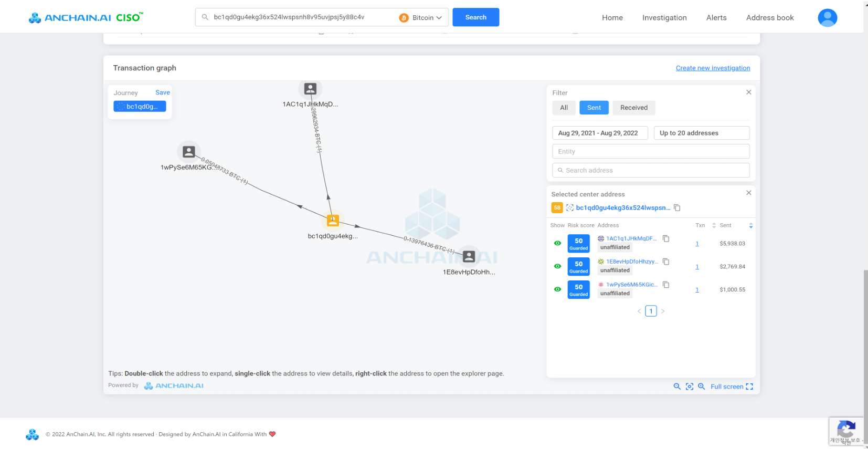868x449 pixels.
Task: Open the Address book menu item
Action: [x=770, y=17]
